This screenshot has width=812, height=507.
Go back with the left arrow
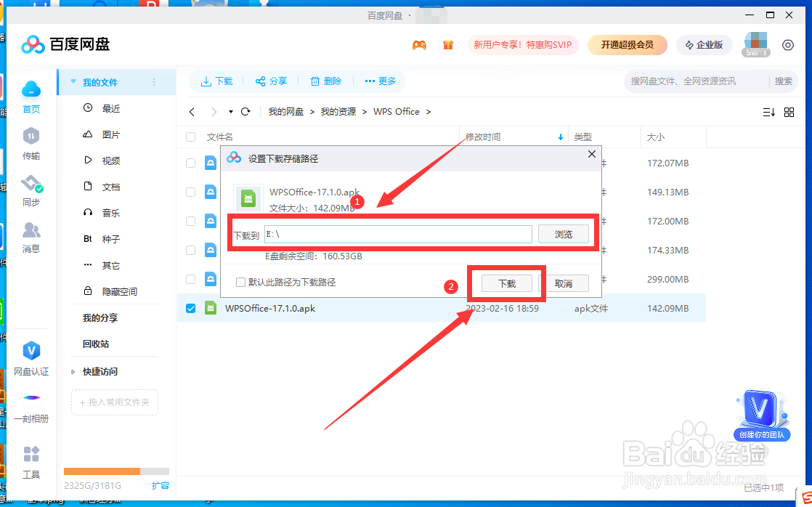tap(192, 112)
